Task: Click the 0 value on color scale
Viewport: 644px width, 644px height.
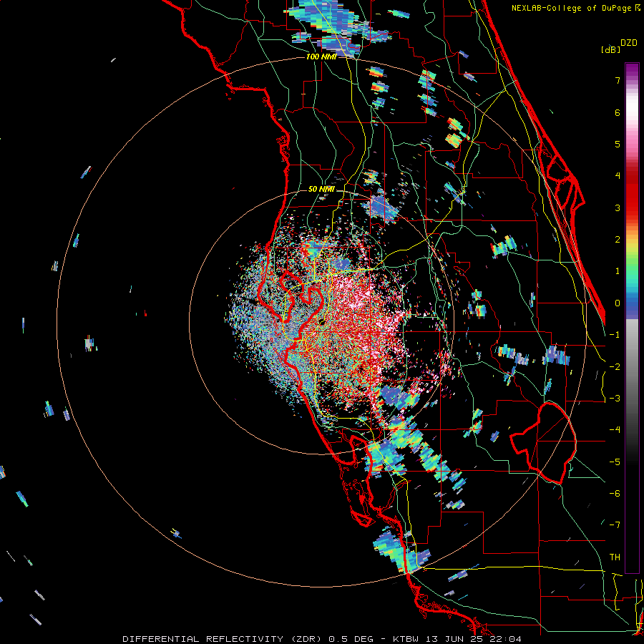Action: 618,303
